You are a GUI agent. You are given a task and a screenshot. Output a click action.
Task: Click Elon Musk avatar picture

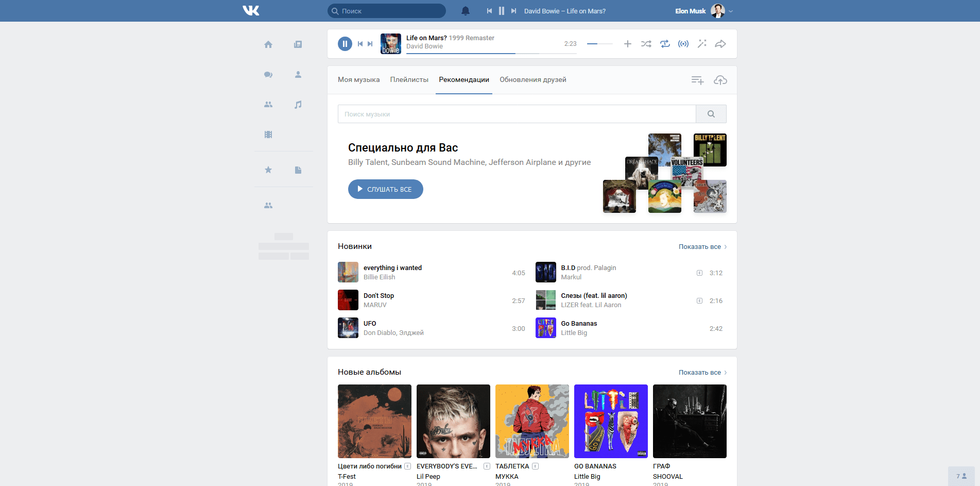pyautogui.click(x=718, y=11)
